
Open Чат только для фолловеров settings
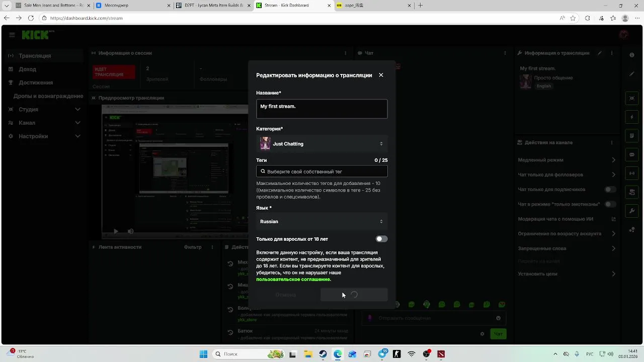click(x=567, y=174)
